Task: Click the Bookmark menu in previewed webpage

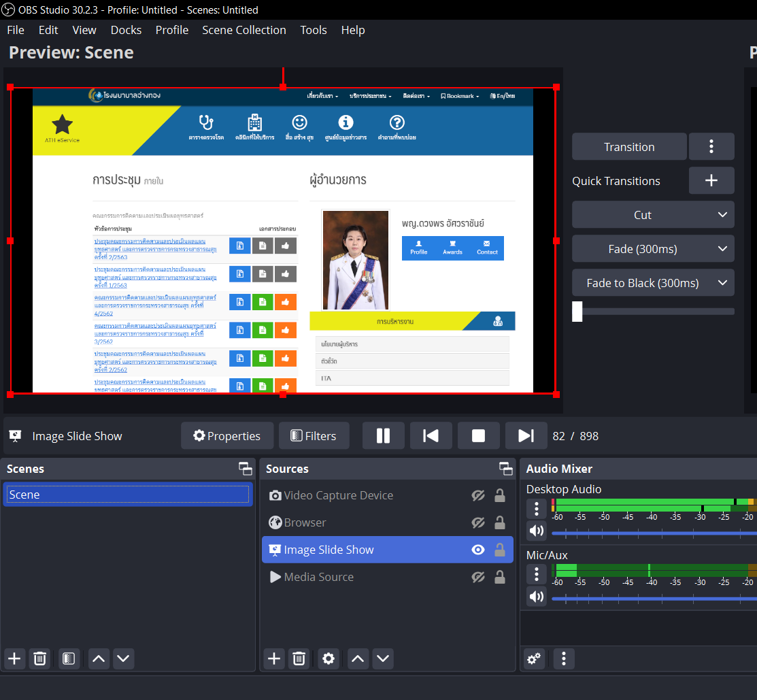Action: (460, 96)
